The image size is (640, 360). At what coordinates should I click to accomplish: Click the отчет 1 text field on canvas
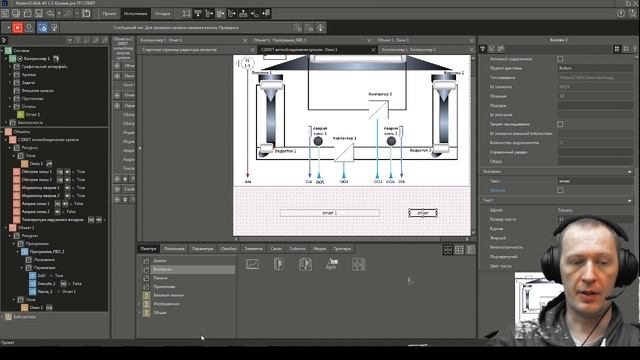click(x=330, y=213)
